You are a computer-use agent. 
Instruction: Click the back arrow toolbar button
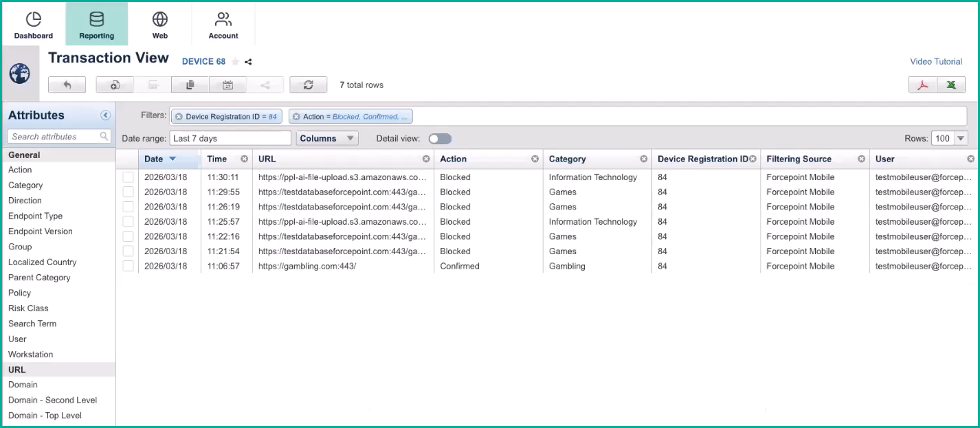point(67,85)
